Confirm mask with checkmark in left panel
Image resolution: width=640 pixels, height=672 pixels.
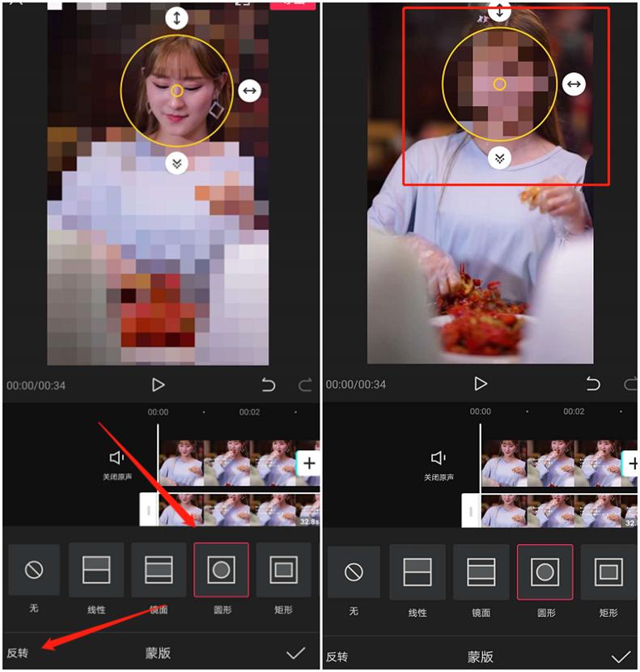point(296,653)
